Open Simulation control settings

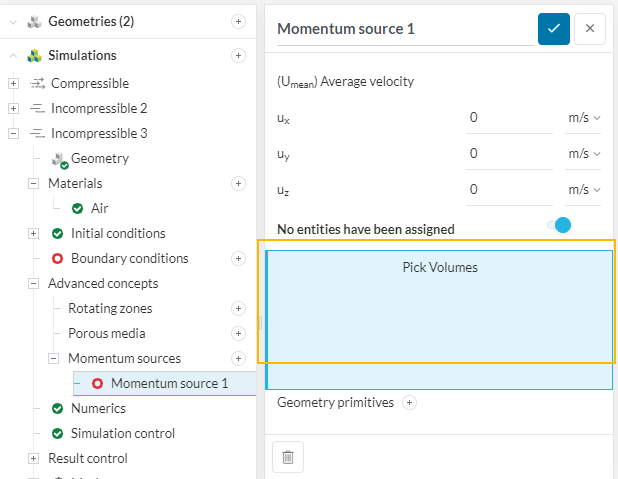point(122,434)
